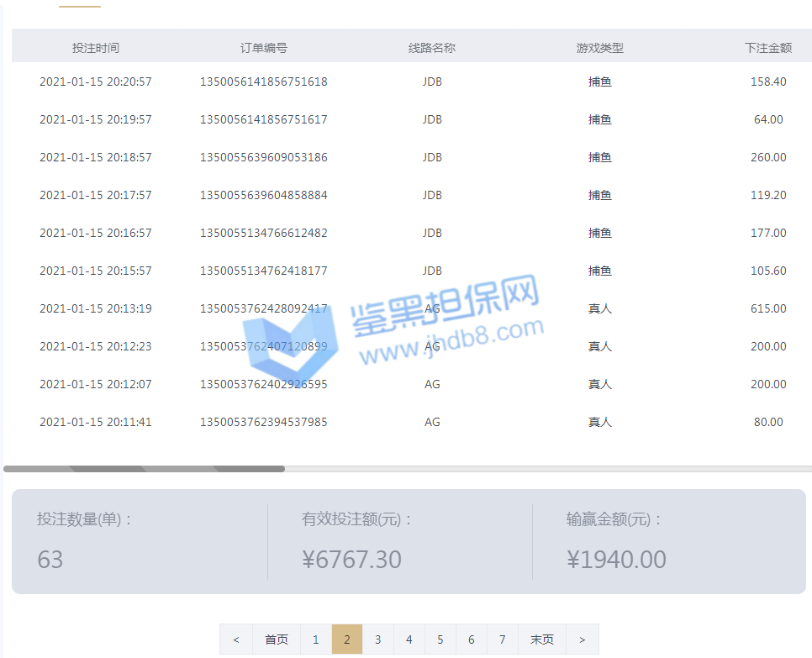Click the 投注时间 column header
Viewport: 812px width, 658px height.
96,48
